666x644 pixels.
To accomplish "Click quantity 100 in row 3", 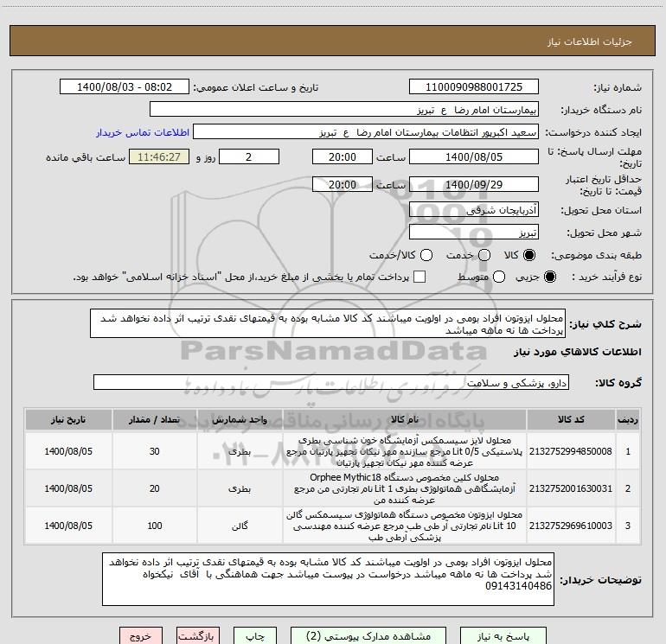I will coord(154,526).
